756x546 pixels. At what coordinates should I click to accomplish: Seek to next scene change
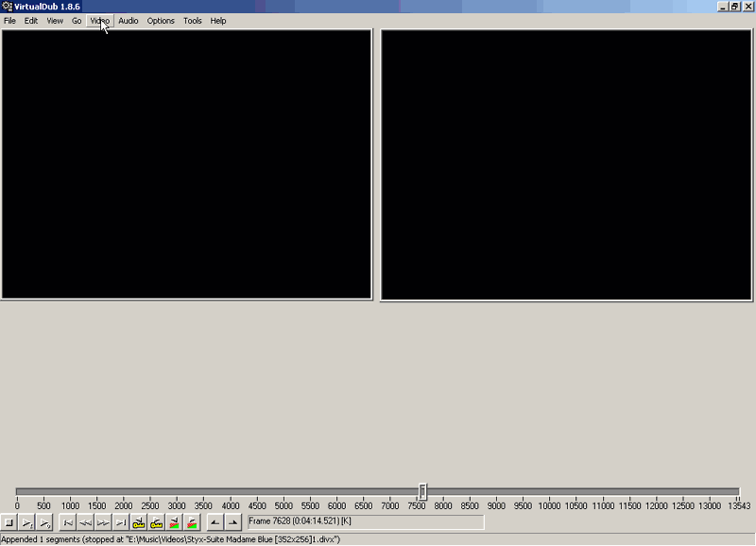pyautogui.click(x=192, y=522)
